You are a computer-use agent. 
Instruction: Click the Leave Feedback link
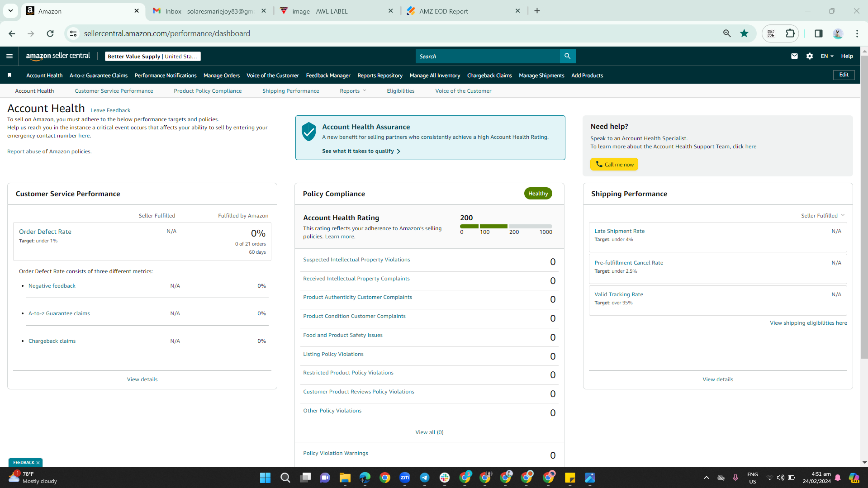coord(110,110)
